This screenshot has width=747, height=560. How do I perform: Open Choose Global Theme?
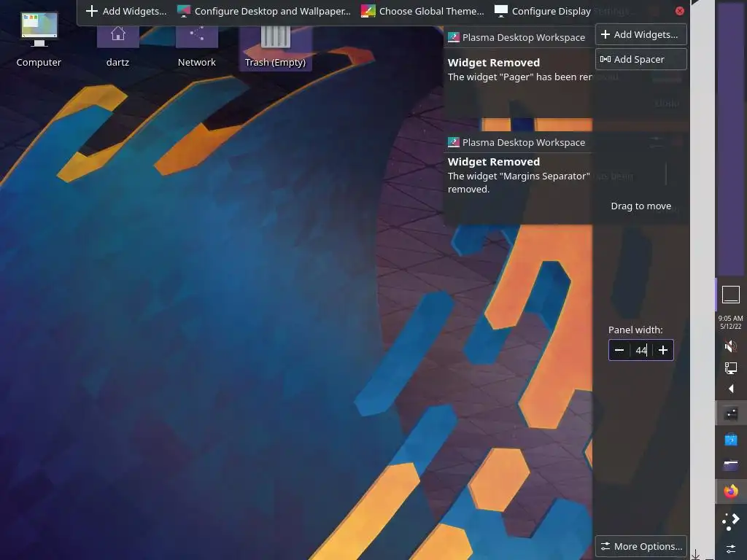point(422,11)
